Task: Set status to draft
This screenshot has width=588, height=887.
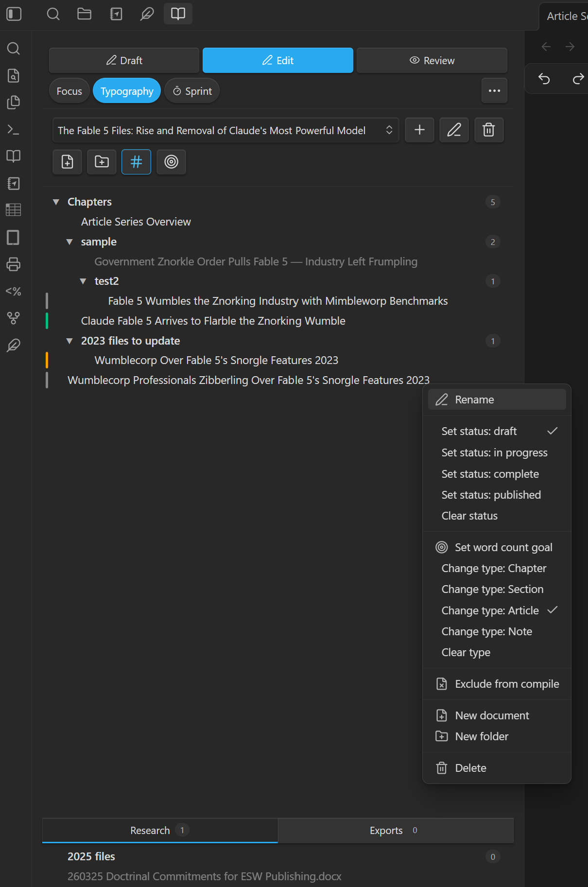Action: [x=497, y=431]
